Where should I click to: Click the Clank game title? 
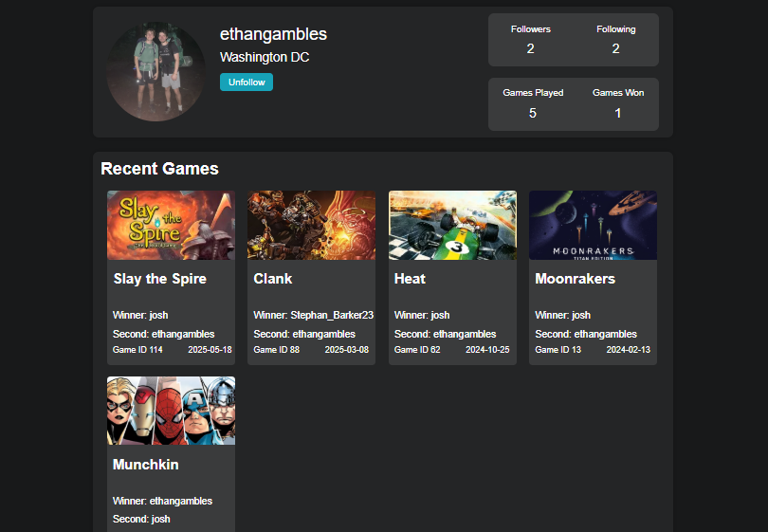273,279
